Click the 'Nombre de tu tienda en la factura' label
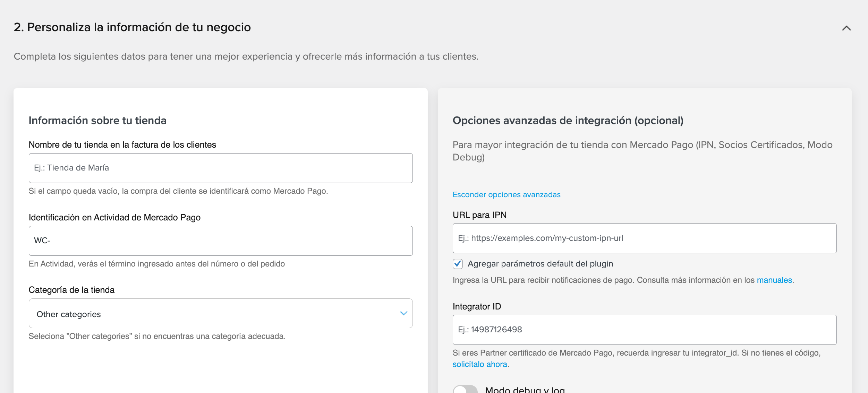868x393 pixels. tap(122, 145)
